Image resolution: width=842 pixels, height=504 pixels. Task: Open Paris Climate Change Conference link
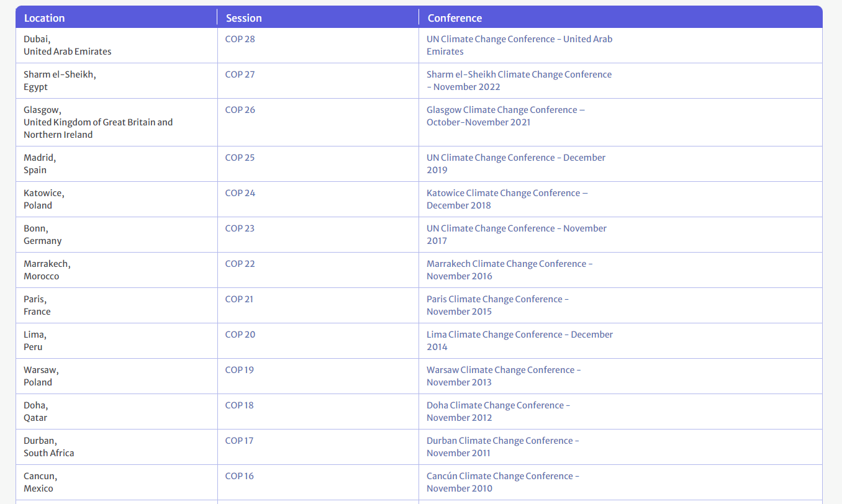(498, 305)
